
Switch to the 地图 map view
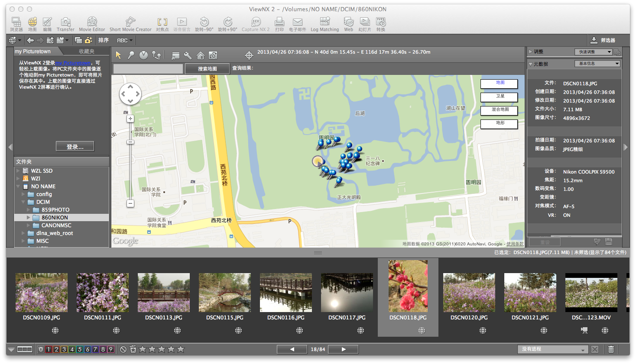tap(32, 24)
